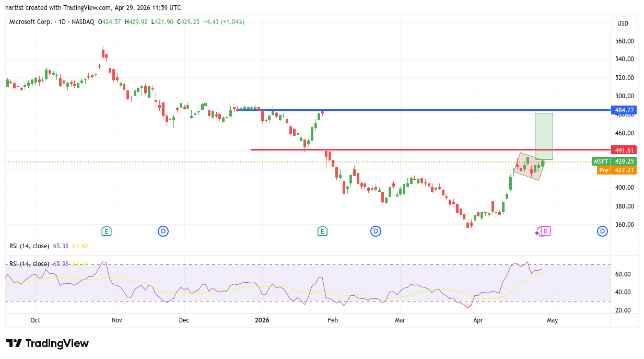Click the late-November dividend D marker

coord(163,231)
